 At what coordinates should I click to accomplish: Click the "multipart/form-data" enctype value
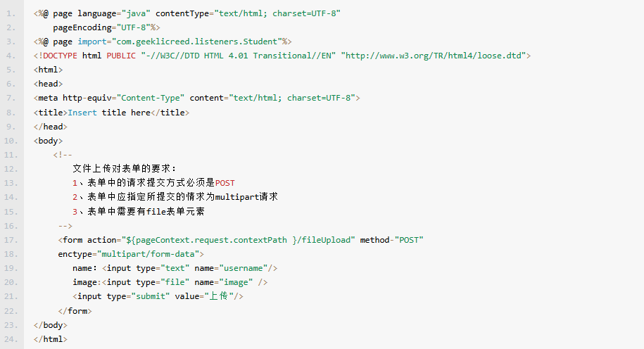150,254
